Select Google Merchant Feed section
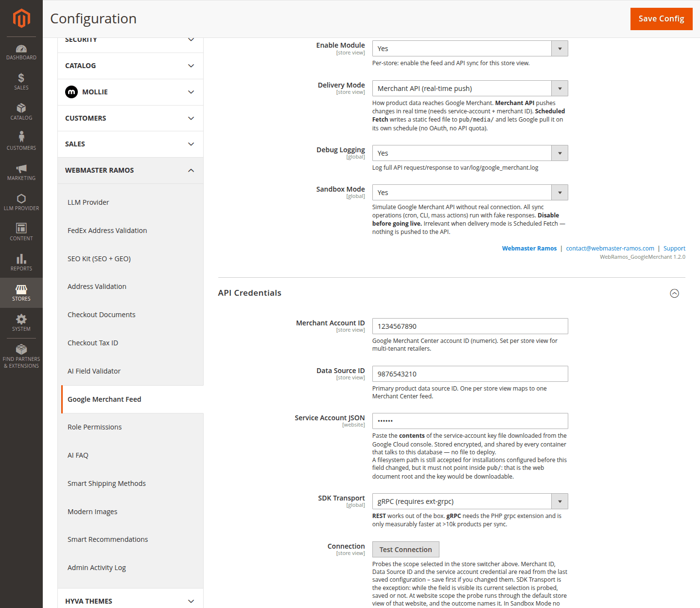This screenshot has height=608, width=700. coord(132,399)
